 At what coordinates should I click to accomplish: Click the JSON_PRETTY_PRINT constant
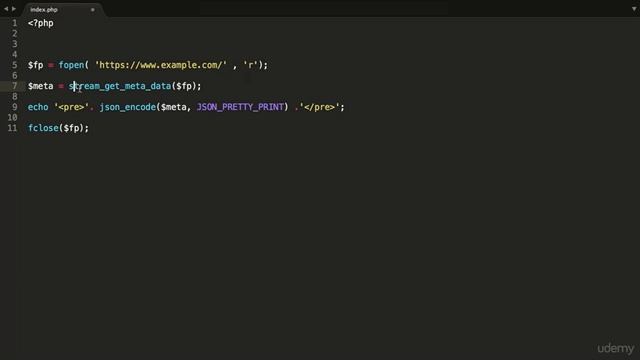coord(240,107)
